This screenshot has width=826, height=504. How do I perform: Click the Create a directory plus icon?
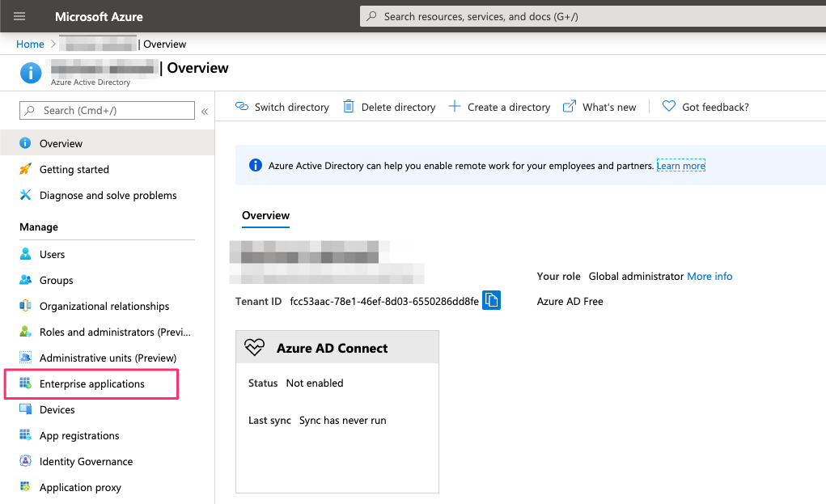pos(455,107)
